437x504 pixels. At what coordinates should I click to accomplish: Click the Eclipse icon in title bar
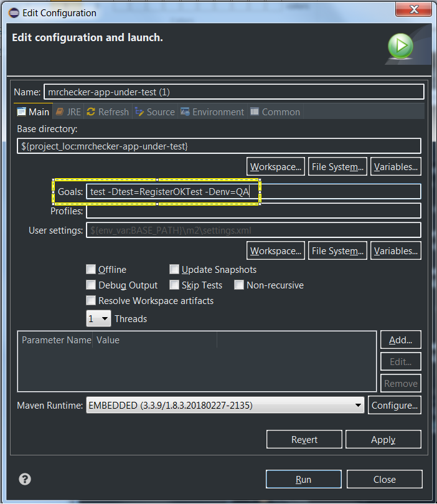coord(13,12)
